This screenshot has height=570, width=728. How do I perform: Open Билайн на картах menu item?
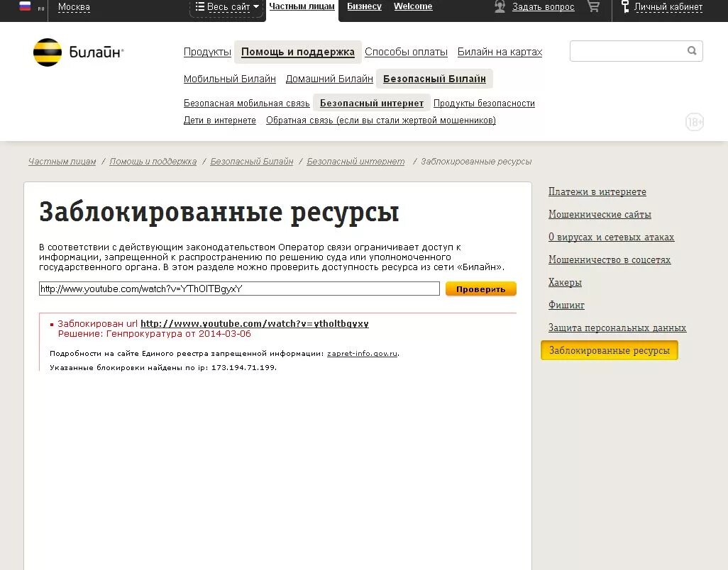tap(500, 52)
